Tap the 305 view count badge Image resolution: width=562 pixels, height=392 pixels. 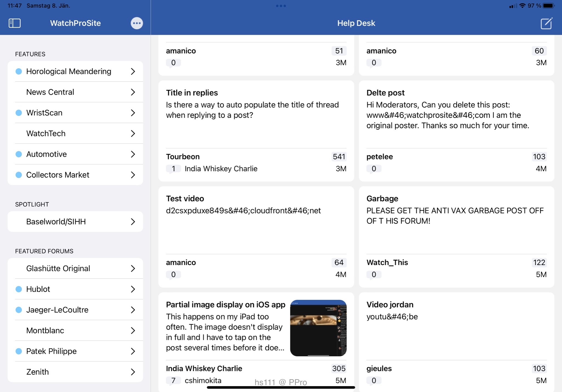click(339, 368)
